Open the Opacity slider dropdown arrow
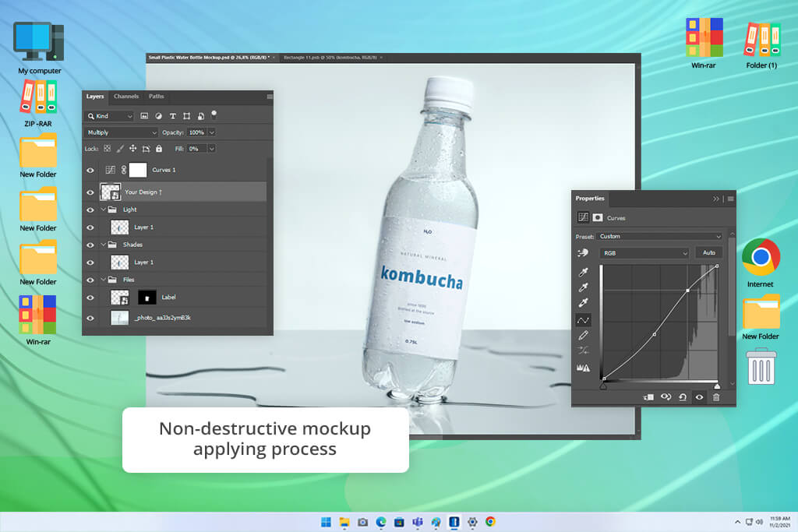 [x=212, y=132]
